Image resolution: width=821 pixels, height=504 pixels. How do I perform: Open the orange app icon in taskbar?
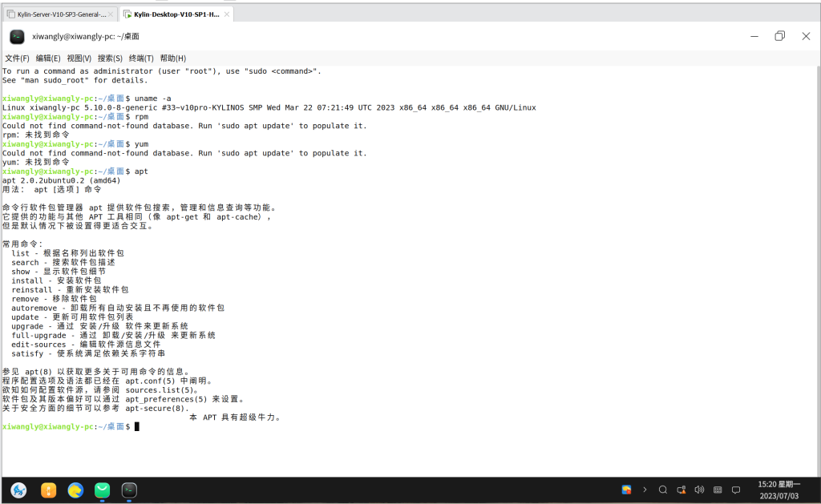[x=48, y=490]
